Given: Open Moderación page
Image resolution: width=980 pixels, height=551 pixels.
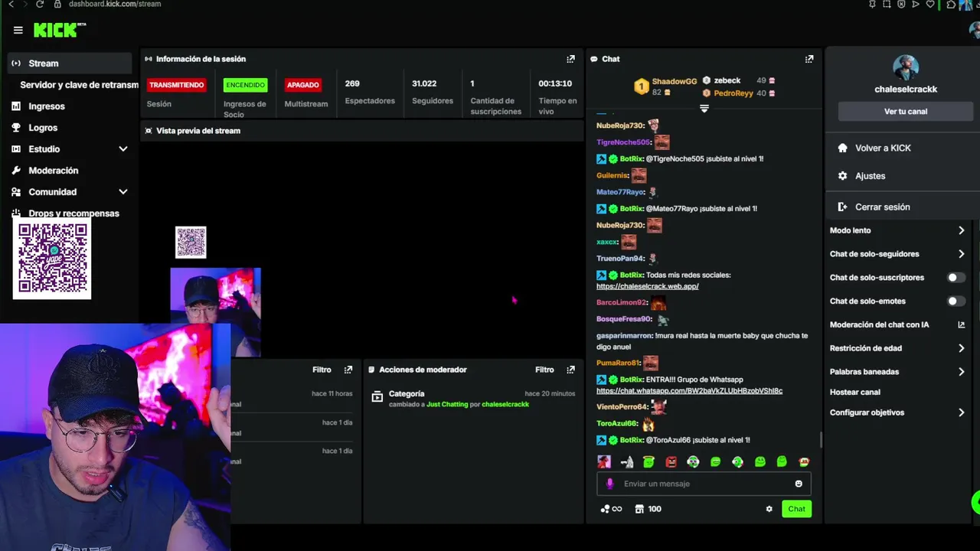Looking at the screenshot, I should click(x=54, y=171).
